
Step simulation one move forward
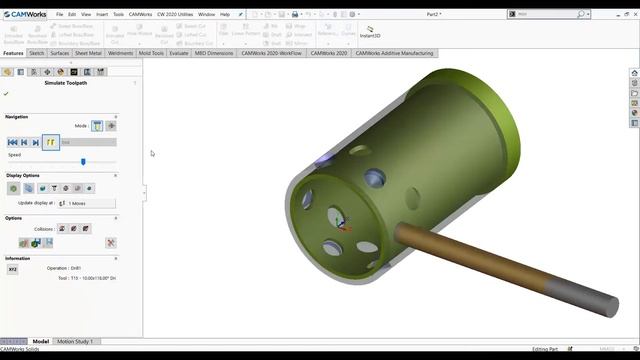(36, 142)
